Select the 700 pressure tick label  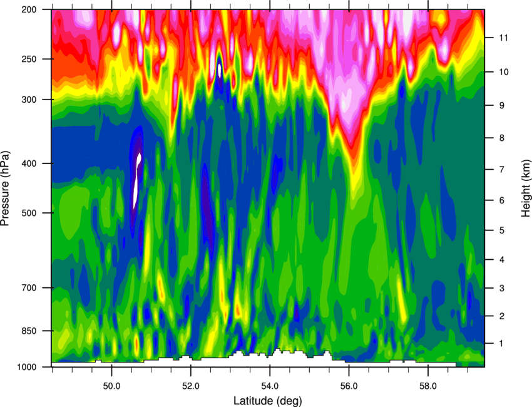pos(29,287)
